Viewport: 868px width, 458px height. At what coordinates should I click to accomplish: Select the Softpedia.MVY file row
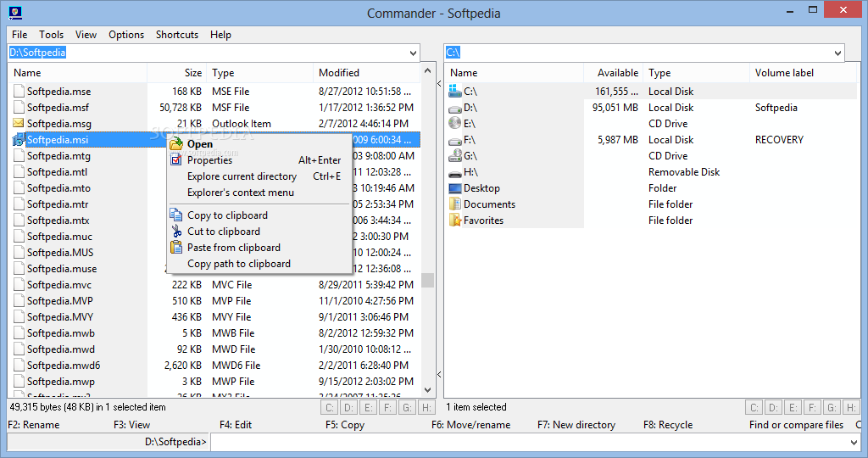click(214, 316)
